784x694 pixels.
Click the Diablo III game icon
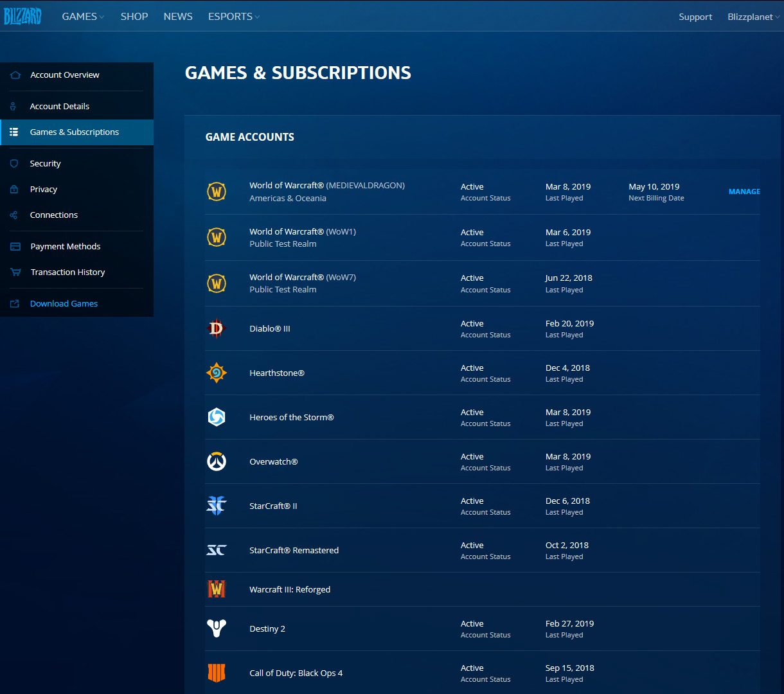(217, 328)
